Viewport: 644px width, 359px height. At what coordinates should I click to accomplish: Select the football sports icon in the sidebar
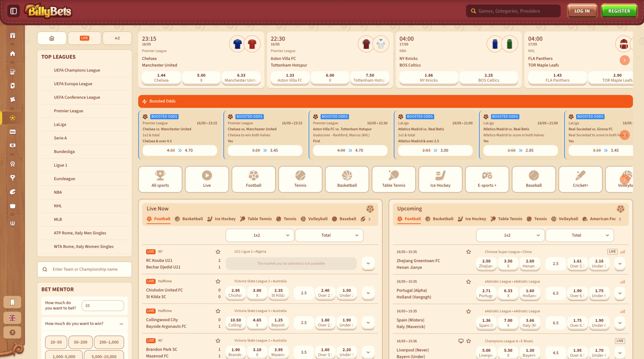12,118
